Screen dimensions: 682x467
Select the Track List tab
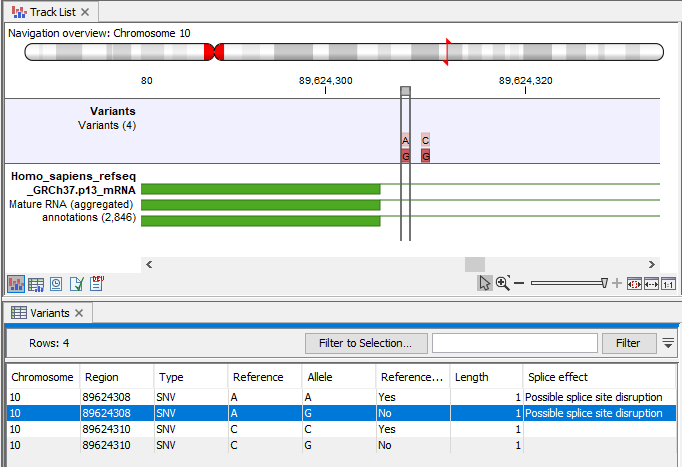coord(50,12)
